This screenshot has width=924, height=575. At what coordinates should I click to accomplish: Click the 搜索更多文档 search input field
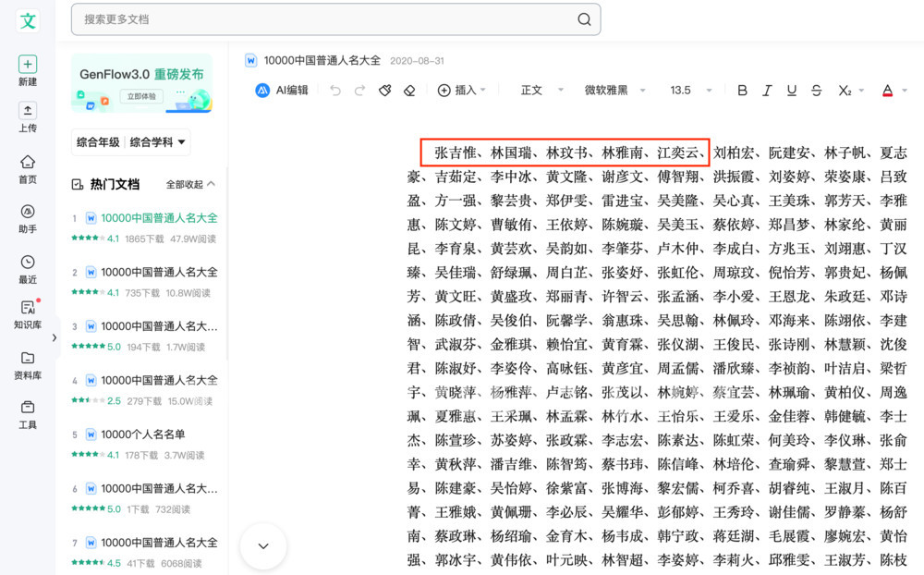click(323, 19)
